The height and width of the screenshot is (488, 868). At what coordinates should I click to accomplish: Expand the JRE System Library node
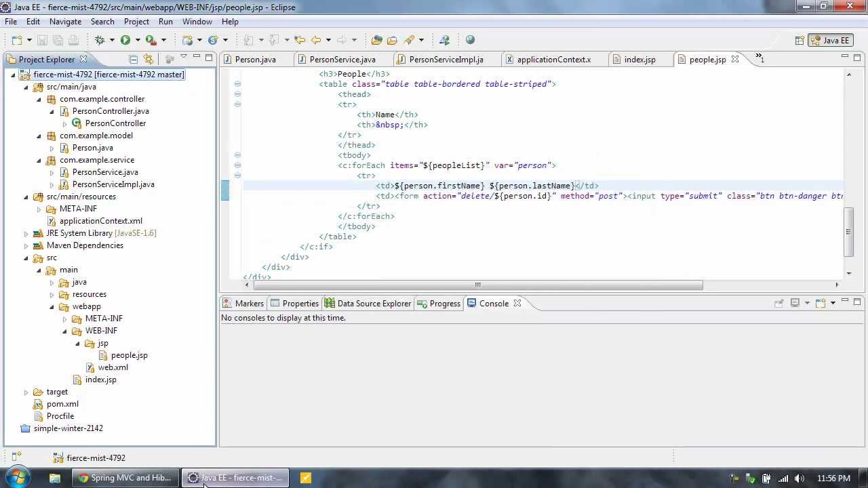pos(26,233)
